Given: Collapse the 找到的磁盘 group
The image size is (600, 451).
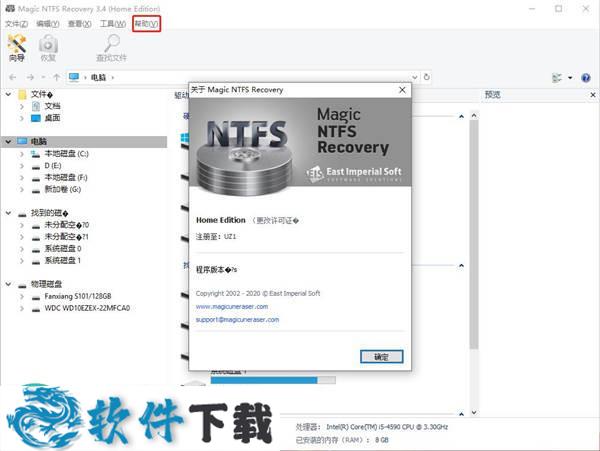Looking at the screenshot, I should 8,213.
